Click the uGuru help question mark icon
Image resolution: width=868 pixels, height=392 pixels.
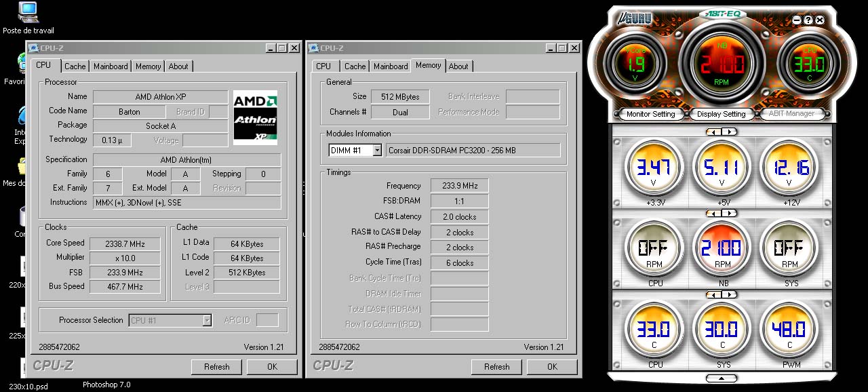coord(808,20)
